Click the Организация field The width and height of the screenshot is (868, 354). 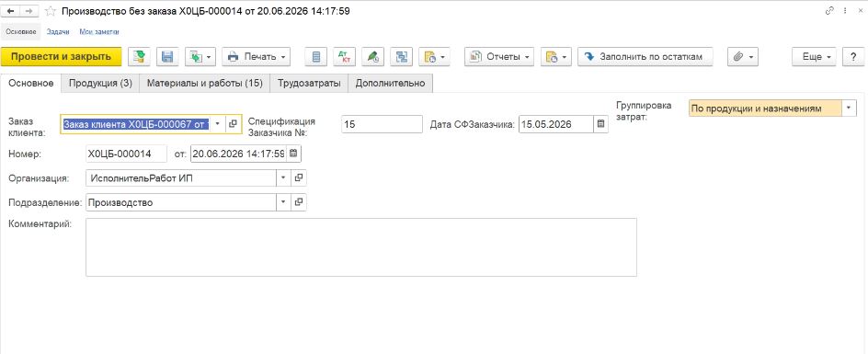tap(181, 177)
